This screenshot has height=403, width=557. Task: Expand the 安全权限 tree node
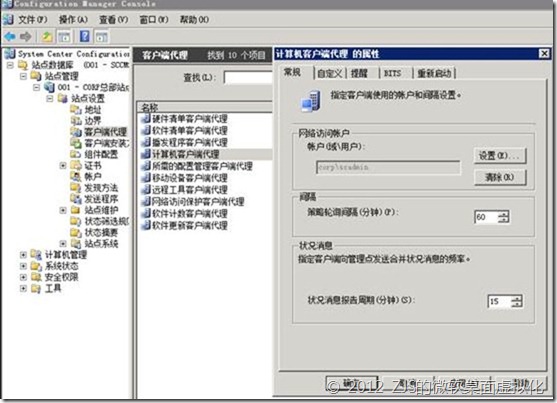point(23,277)
